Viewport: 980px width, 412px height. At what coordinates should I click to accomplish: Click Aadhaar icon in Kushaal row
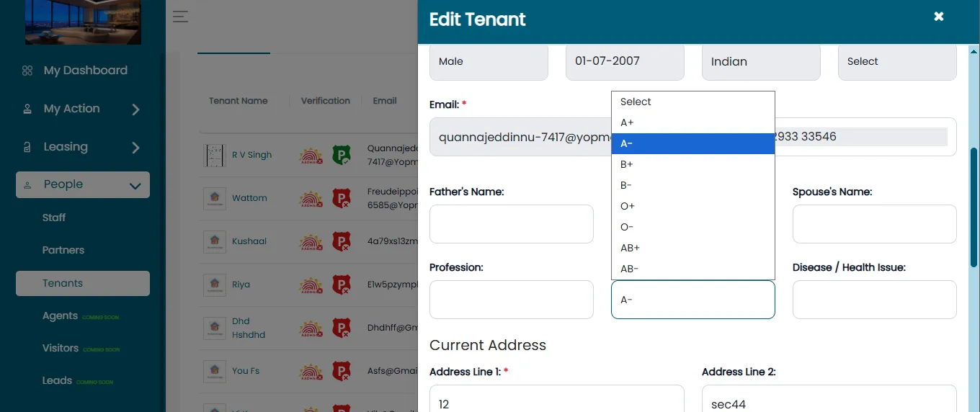311,241
